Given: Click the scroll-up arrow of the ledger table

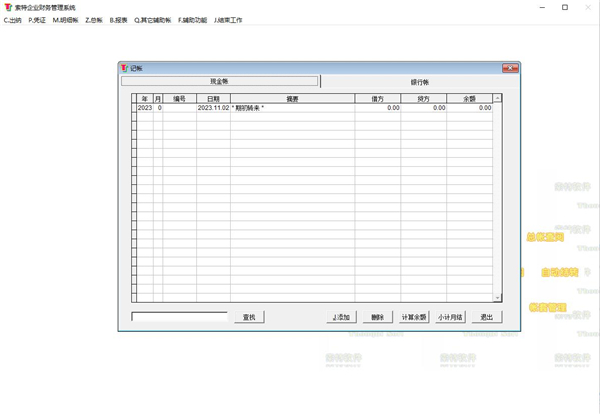Looking at the screenshot, I should tap(497, 98).
